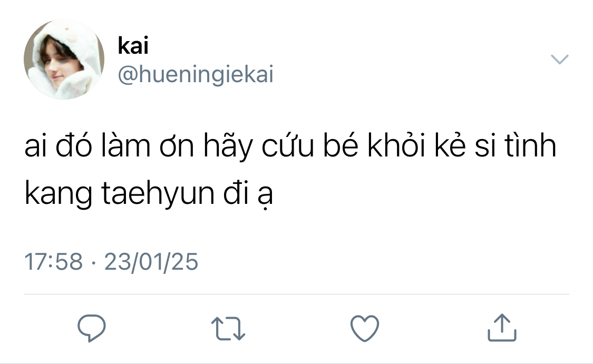Reply to kai's tweet

click(92, 328)
